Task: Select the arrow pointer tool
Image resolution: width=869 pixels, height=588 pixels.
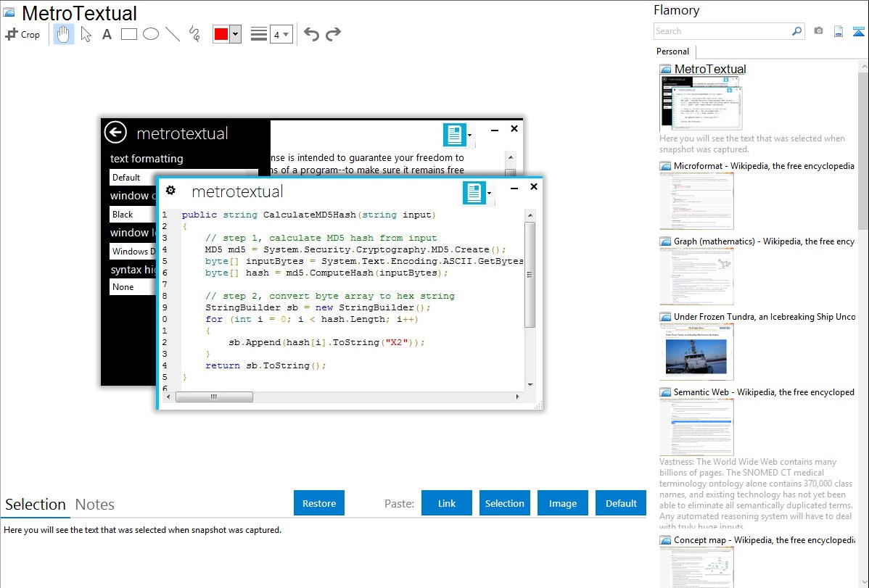Action: pos(86,34)
